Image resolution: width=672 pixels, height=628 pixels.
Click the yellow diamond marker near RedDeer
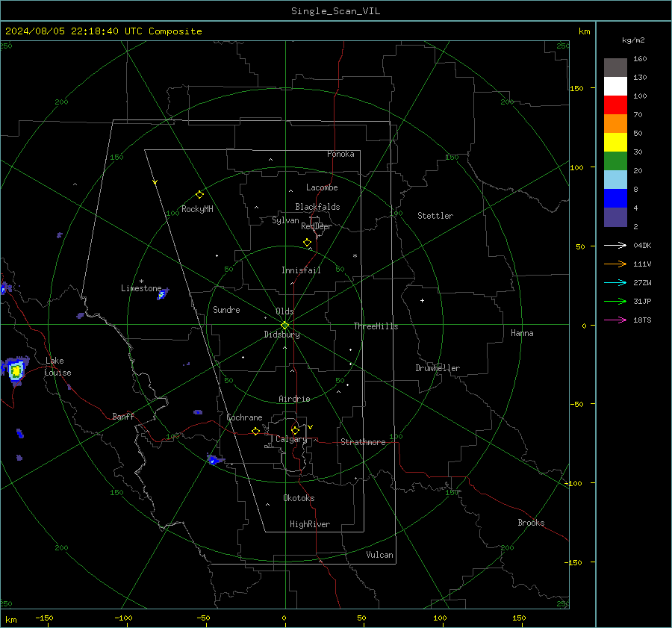(x=308, y=243)
